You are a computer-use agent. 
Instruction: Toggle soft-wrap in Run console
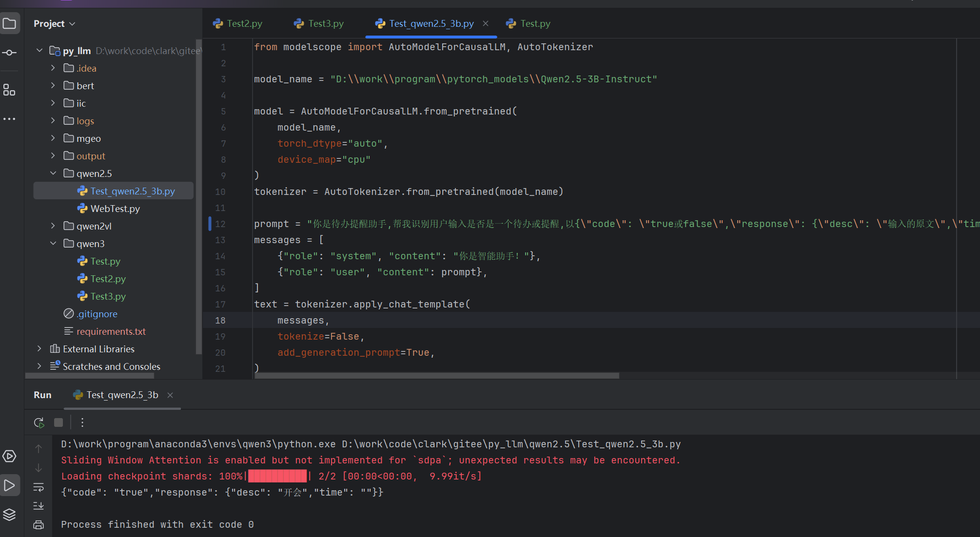pyautogui.click(x=39, y=487)
